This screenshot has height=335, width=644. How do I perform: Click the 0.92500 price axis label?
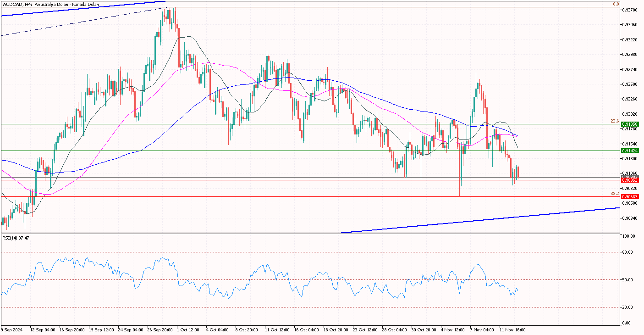point(631,84)
